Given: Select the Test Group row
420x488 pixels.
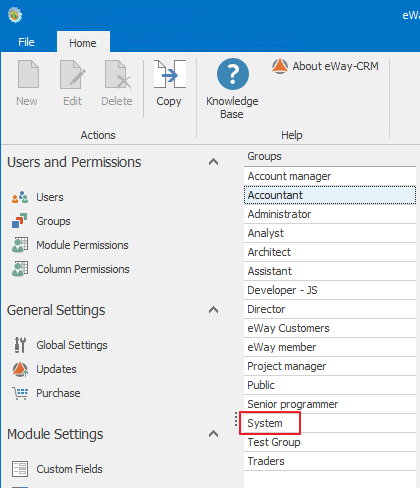Looking at the screenshot, I should coord(330,442).
